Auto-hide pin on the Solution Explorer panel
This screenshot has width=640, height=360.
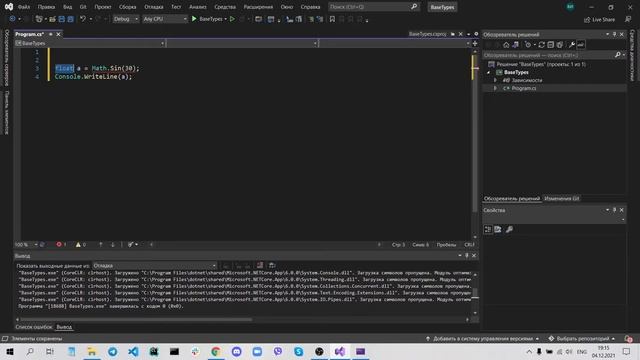[x=614, y=34]
